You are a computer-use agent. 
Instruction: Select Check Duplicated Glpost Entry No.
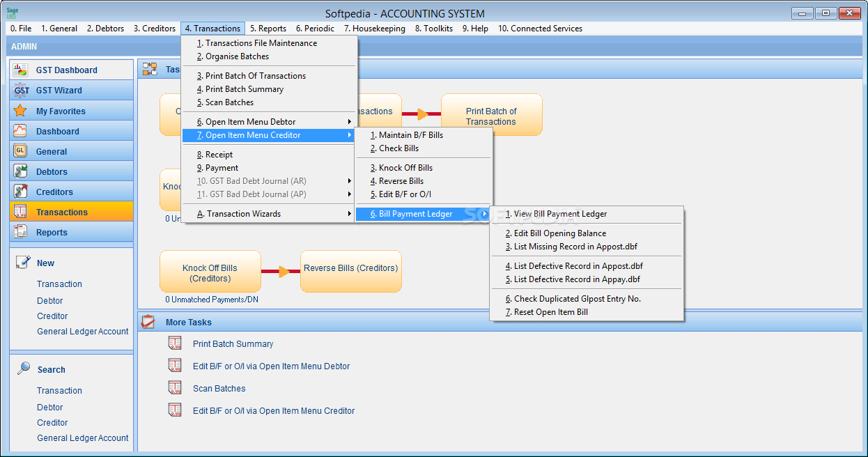point(587,299)
